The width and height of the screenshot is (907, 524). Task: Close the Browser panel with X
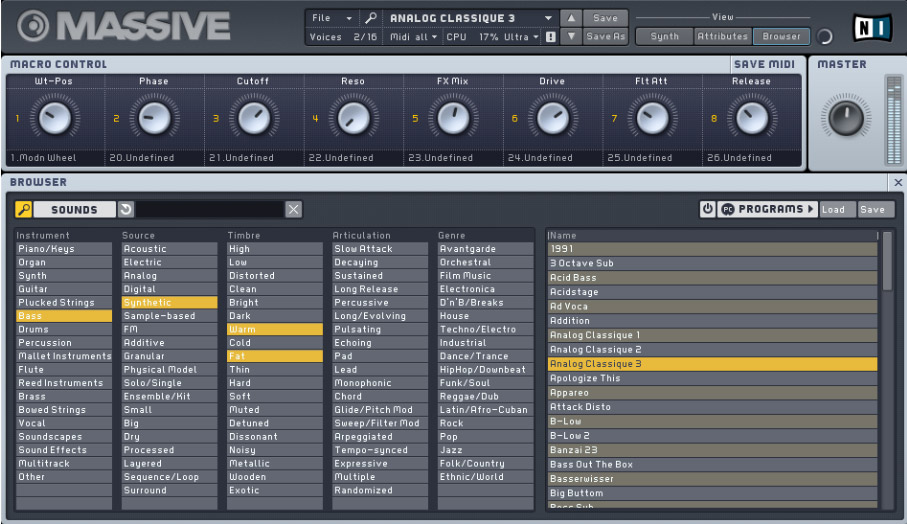[898, 183]
